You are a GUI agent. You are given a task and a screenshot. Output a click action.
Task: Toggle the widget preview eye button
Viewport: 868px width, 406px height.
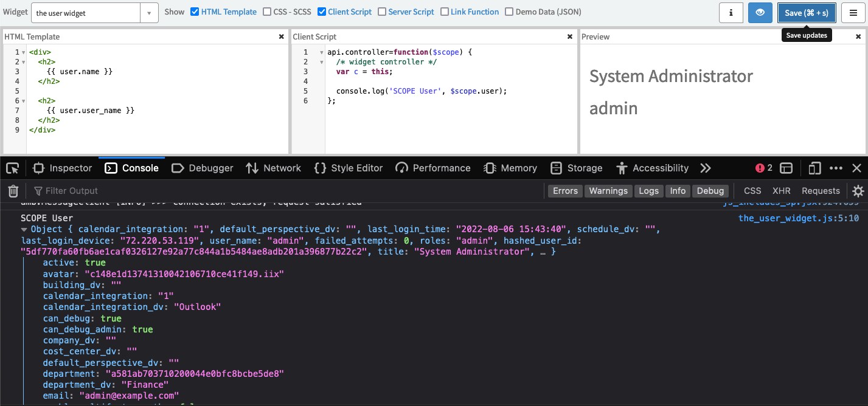click(x=760, y=12)
